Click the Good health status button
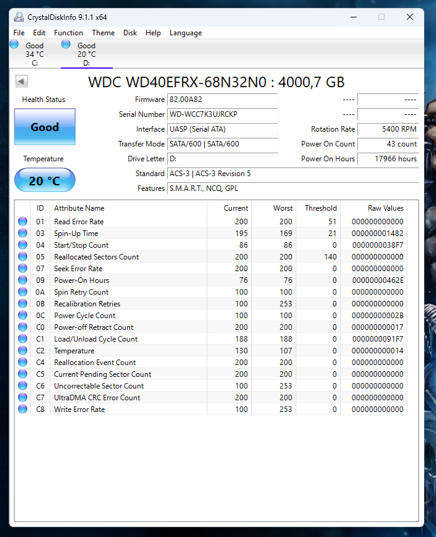The image size is (436, 537). point(45,127)
